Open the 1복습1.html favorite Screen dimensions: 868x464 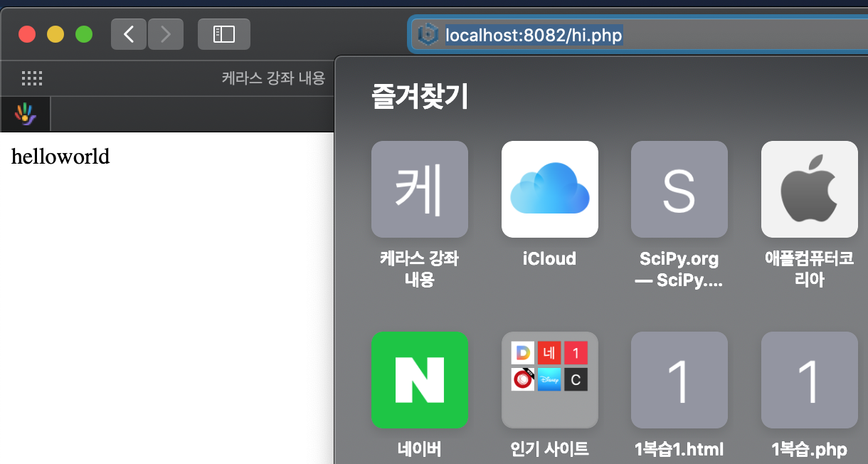[x=679, y=380]
